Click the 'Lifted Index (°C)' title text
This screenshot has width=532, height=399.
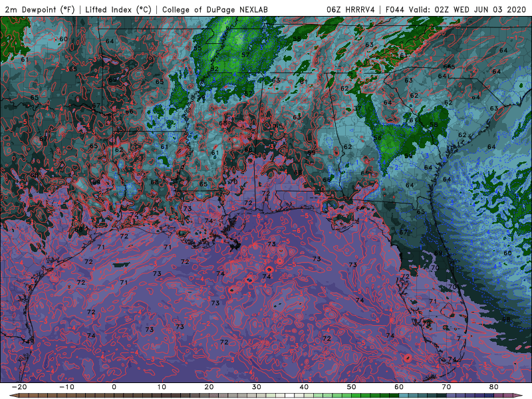pyautogui.click(x=118, y=9)
